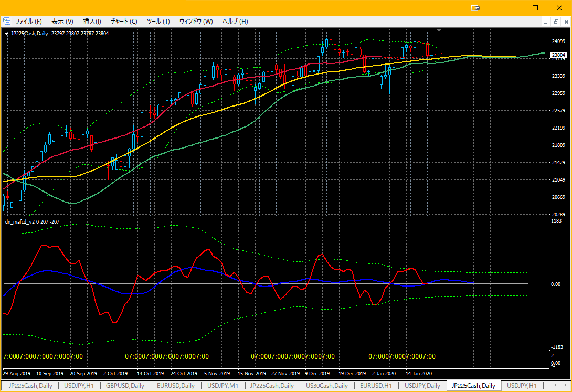This screenshot has height=392, width=572.
Task: Switch to the EURUSD,H1 tab
Action: (x=376, y=385)
